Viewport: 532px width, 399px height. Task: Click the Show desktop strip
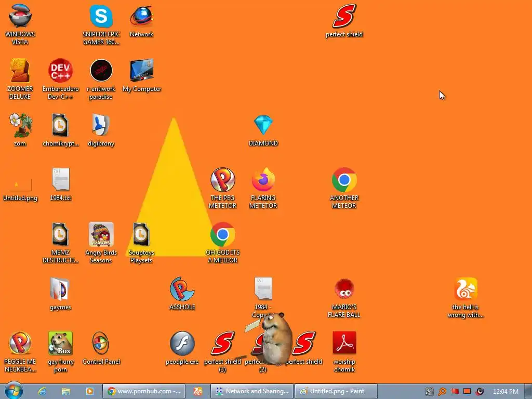[528, 391]
